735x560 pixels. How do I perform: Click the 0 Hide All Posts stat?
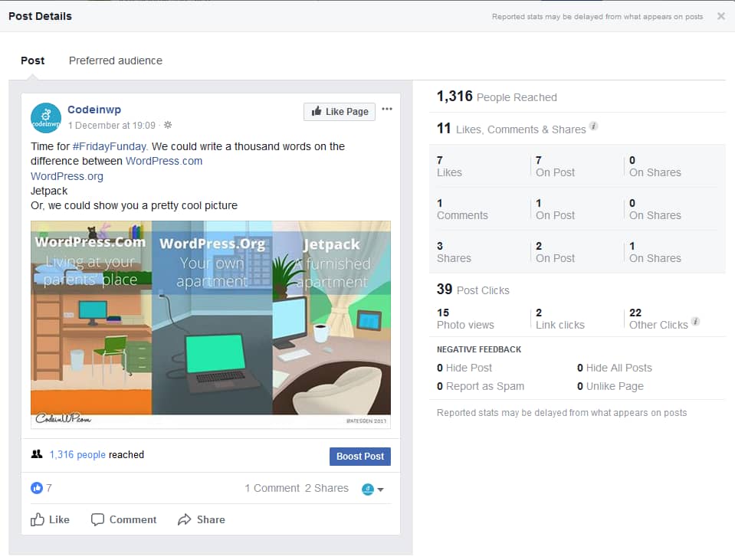[615, 368]
